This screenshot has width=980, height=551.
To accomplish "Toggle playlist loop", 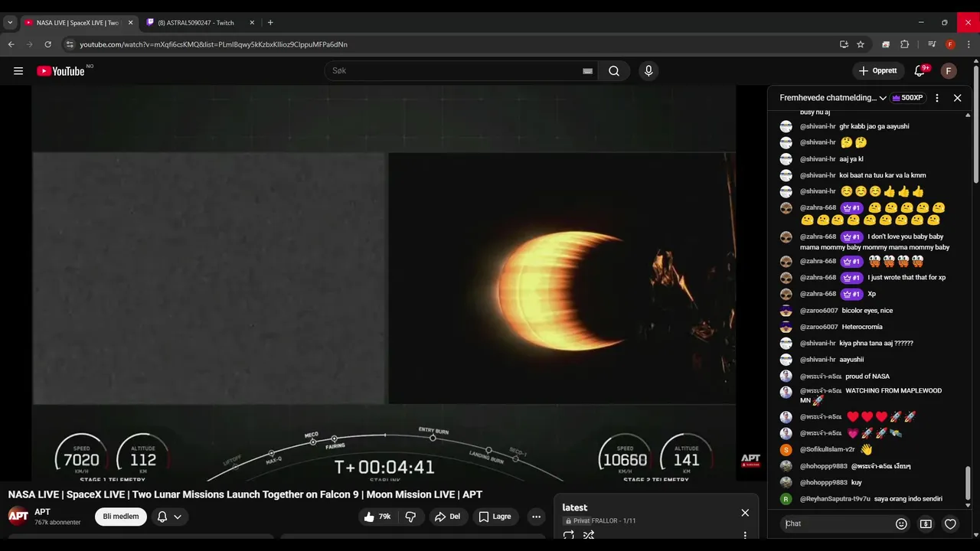I will pyautogui.click(x=569, y=536).
